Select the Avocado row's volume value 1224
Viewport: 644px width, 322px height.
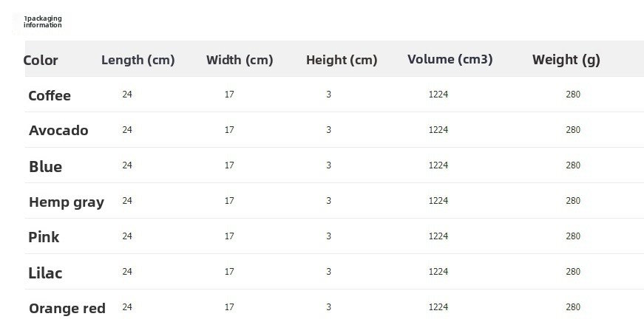tap(438, 130)
